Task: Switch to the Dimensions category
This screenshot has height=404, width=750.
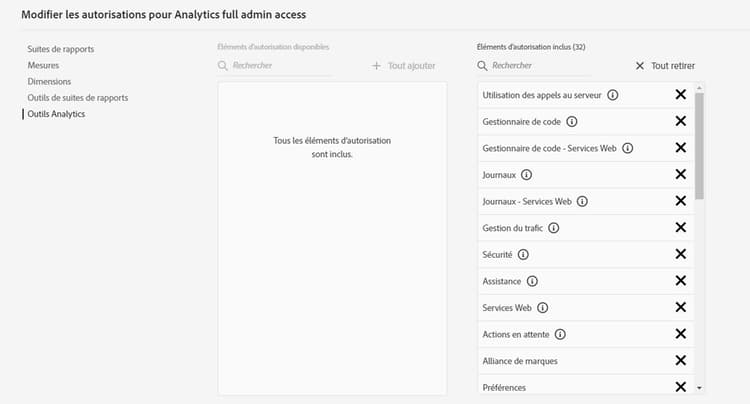Action: pyautogui.click(x=49, y=81)
